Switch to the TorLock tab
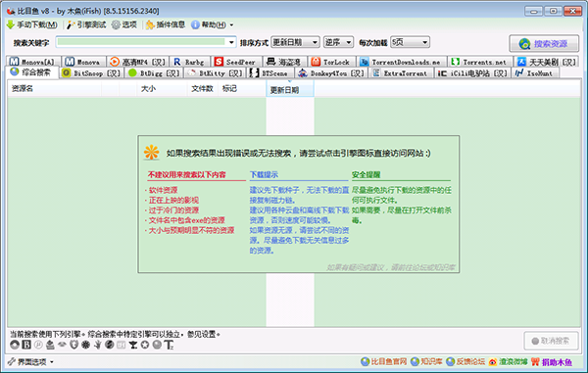 (331, 62)
